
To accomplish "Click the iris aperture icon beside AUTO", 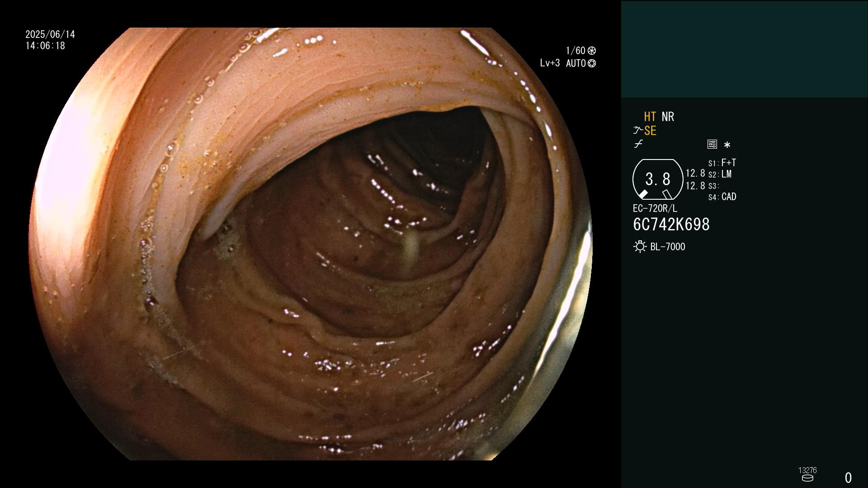I will [x=592, y=64].
